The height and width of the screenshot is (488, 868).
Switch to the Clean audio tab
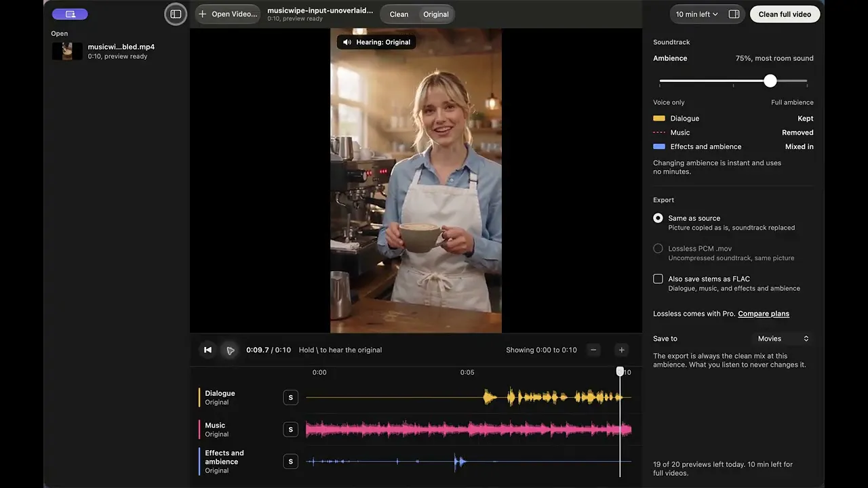(399, 14)
